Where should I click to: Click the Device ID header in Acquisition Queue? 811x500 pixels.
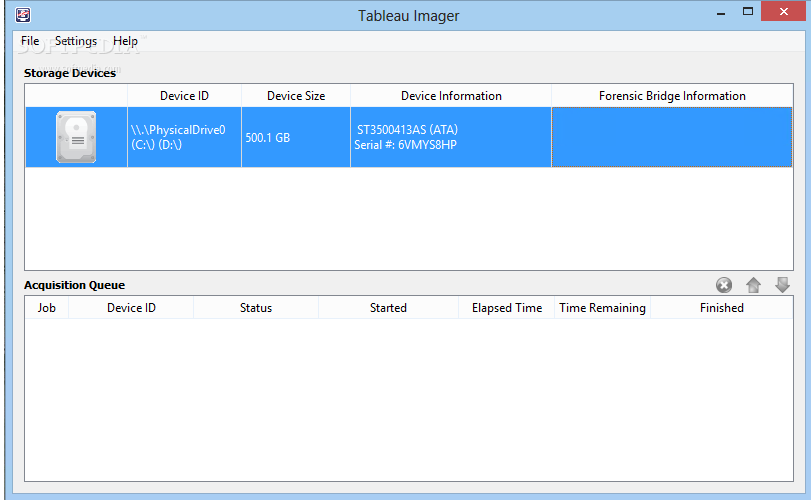[x=131, y=308]
